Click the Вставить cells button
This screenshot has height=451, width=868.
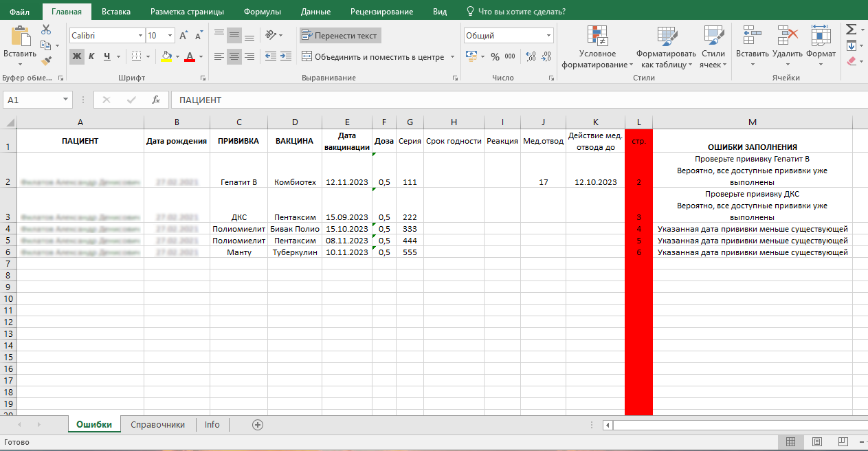tap(752, 47)
